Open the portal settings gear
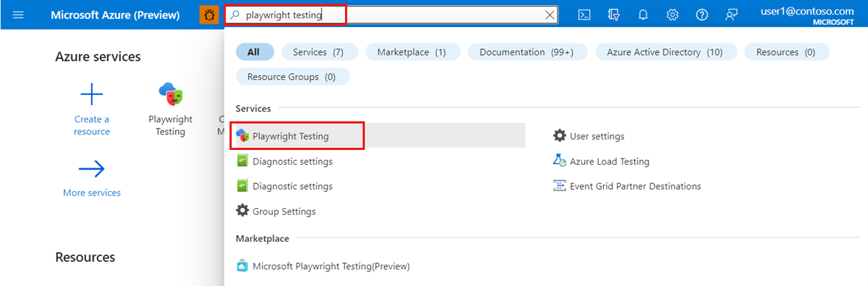Screen dimensions: 868x286 coord(672,15)
